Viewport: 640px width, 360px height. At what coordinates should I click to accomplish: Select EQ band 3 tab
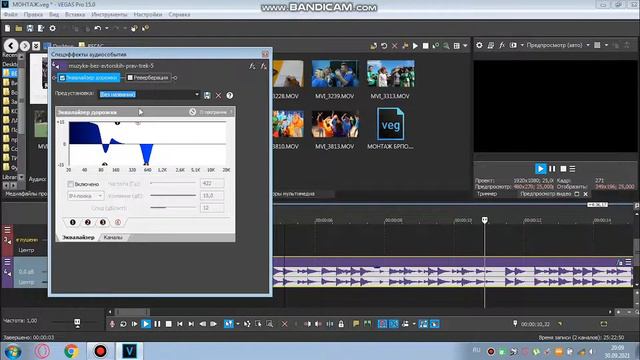pyautogui.click(x=102, y=222)
